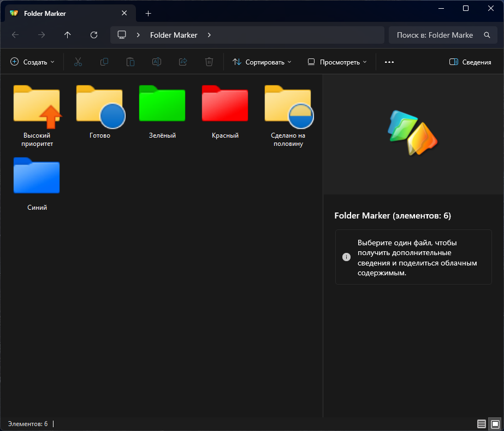Click the Элементов: 6 status bar text
504x431 pixels.
pos(28,424)
